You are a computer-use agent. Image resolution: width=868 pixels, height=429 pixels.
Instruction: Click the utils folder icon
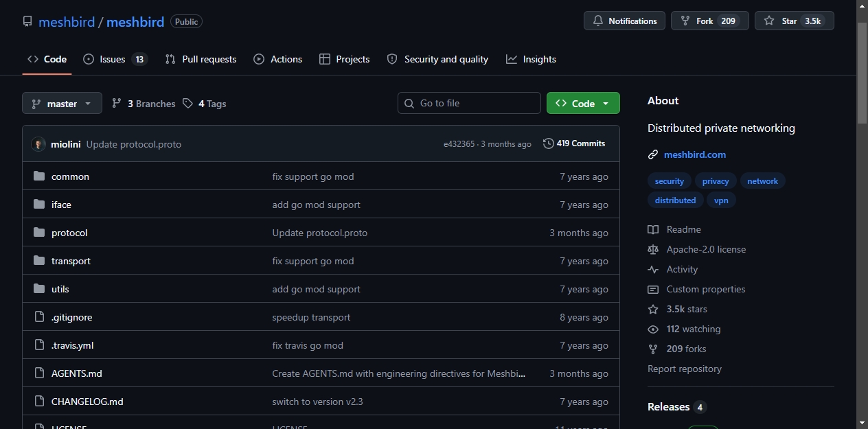(x=39, y=289)
